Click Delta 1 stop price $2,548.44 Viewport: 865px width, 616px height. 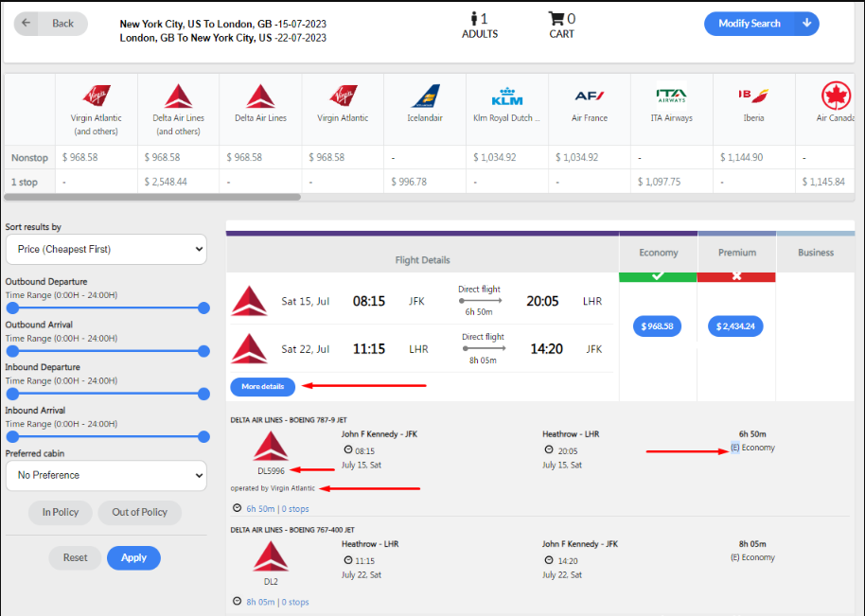point(166,182)
